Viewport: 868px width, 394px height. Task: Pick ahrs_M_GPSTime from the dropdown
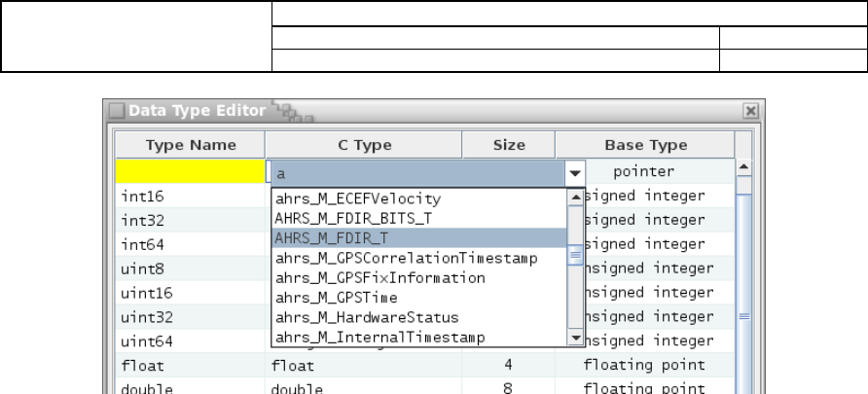click(419, 298)
